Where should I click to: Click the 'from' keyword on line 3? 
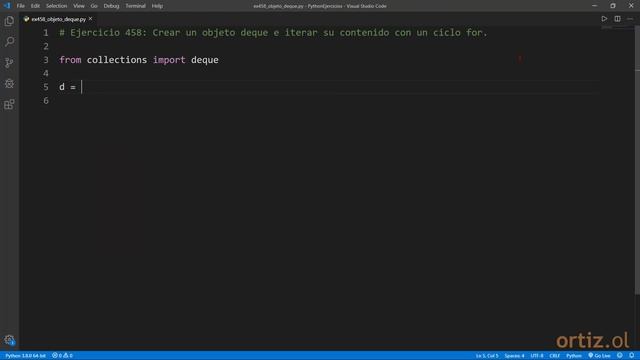tap(70, 60)
